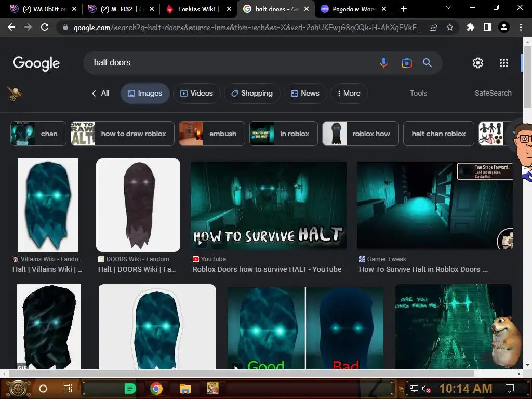The height and width of the screenshot is (399, 532).
Task: Go forward with the browser forward arrow
Action: pos(28,27)
